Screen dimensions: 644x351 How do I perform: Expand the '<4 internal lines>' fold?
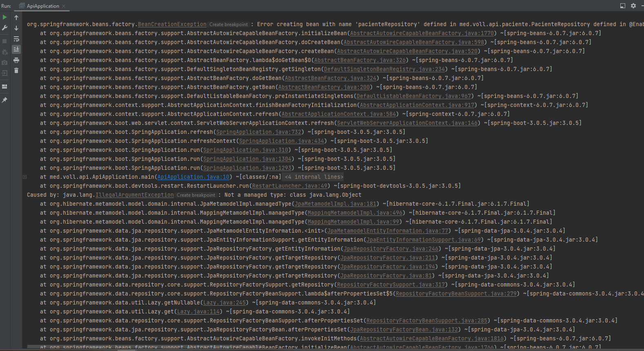point(314,177)
